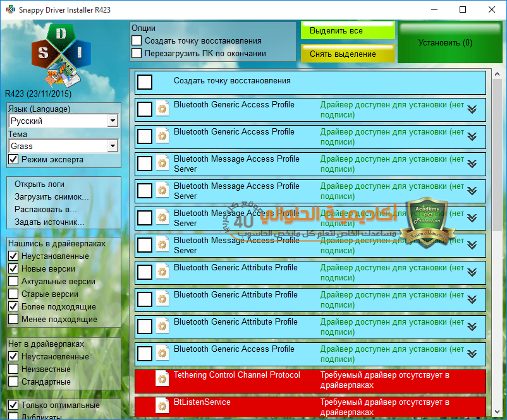Image resolution: width=507 pixels, height=420 pixels.
Task: Check Актуальные версии filter
Action: pyautogui.click(x=13, y=281)
